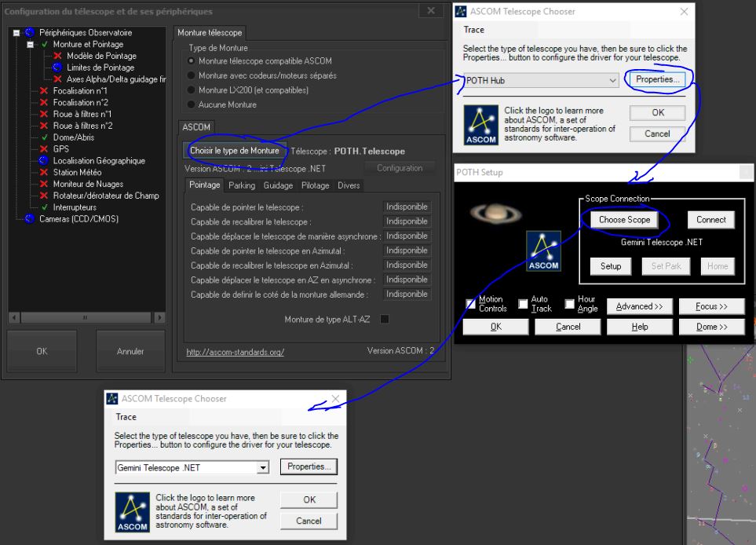Viewport: 756px width, 545px height.
Task: Click the Choose Scope button
Action: point(624,220)
